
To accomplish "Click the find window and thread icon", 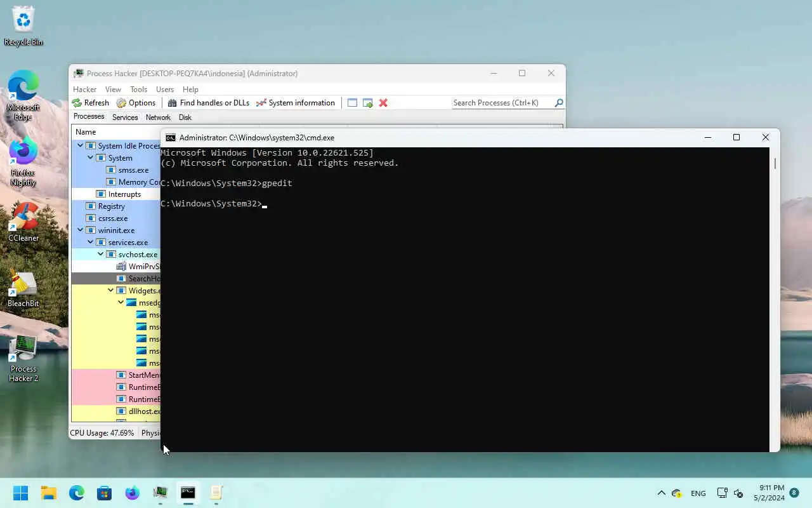I will click(368, 103).
